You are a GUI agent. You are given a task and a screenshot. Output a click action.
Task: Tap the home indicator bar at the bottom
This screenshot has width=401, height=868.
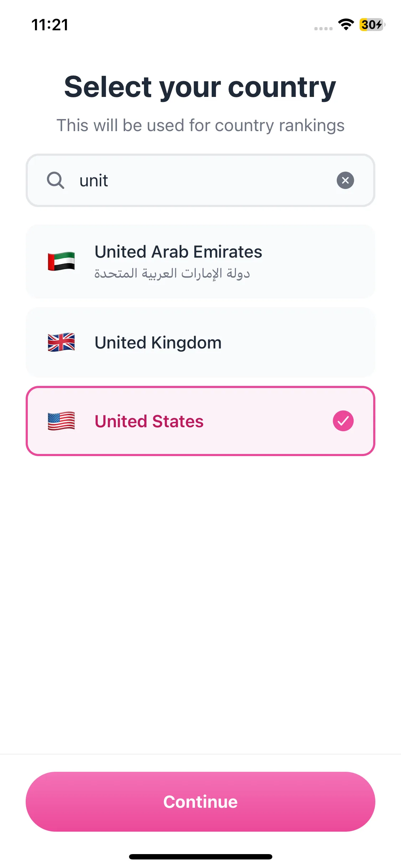coord(200,857)
